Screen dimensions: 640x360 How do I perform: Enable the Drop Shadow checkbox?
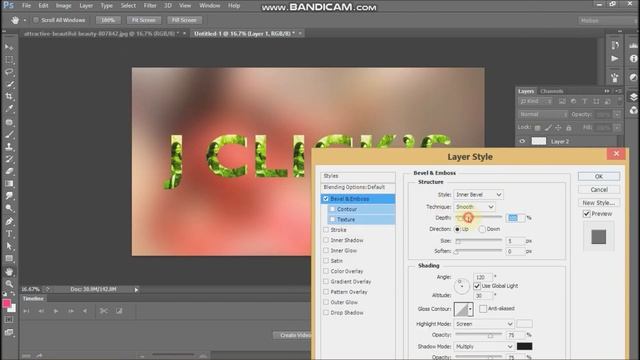tap(326, 313)
